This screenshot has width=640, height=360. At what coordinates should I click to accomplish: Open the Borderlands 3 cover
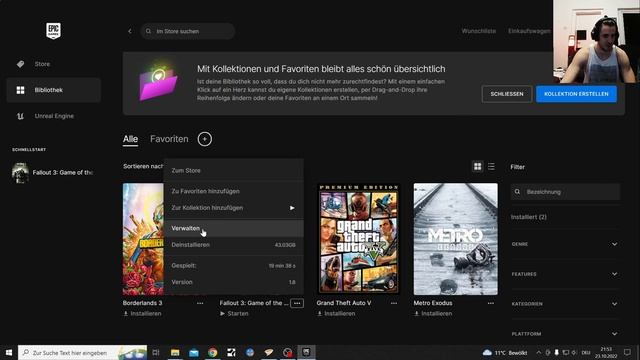point(143,239)
